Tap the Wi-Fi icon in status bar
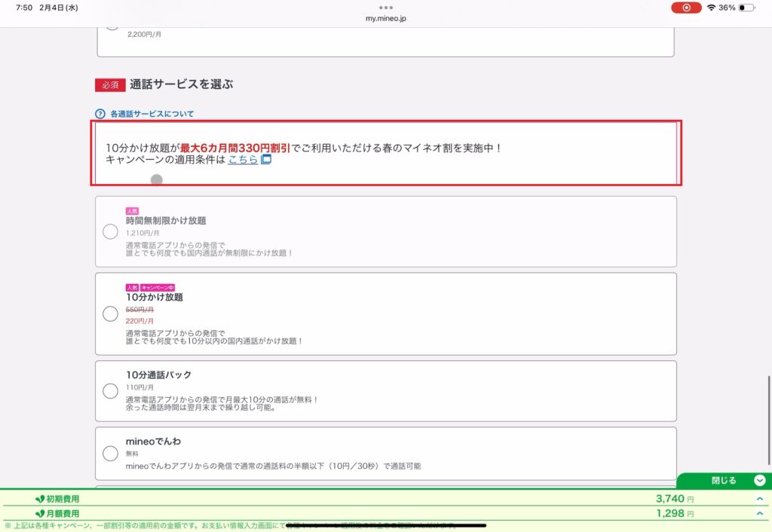Image resolution: width=772 pixels, height=532 pixels. click(x=710, y=8)
